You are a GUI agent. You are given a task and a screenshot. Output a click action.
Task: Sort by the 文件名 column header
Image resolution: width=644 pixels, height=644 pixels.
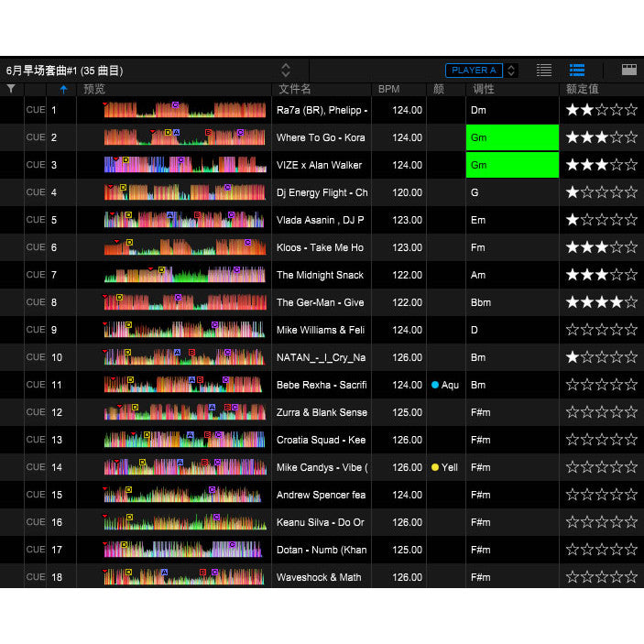tap(294, 89)
